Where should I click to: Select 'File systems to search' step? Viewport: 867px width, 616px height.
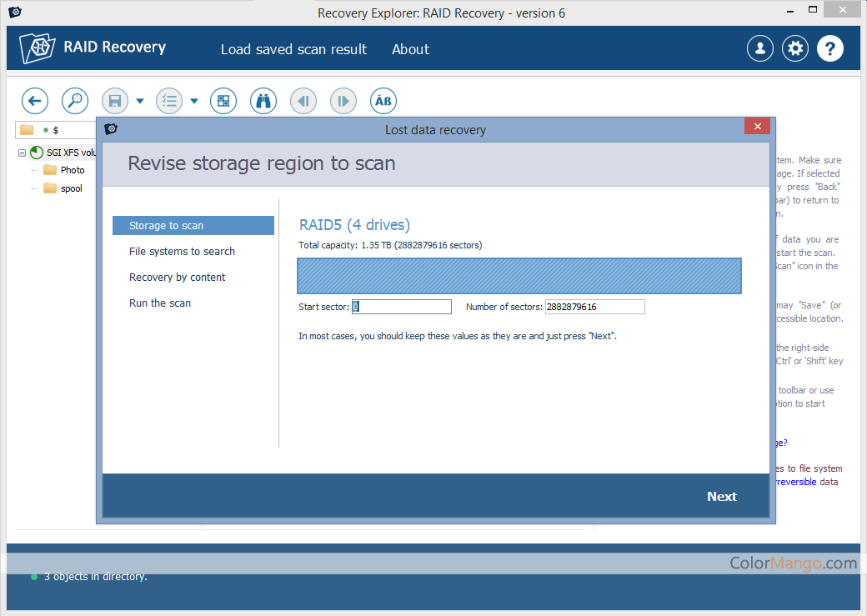click(182, 252)
